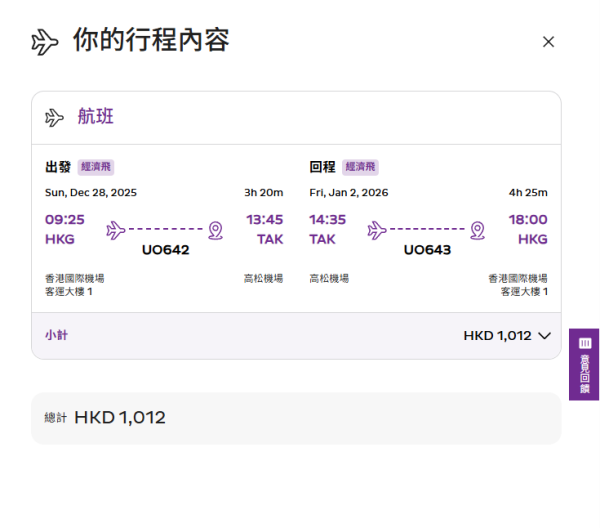The height and width of the screenshot is (528, 600).
Task: Click the 3h 20m duration text
Action: pos(264,192)
